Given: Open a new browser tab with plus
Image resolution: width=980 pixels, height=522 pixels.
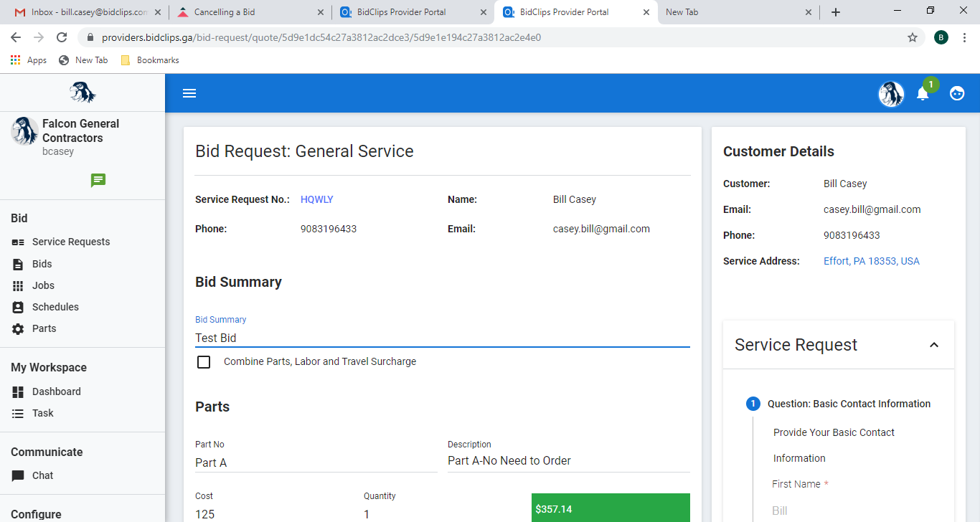Looking at the screenshot, I should click(835, 12).
